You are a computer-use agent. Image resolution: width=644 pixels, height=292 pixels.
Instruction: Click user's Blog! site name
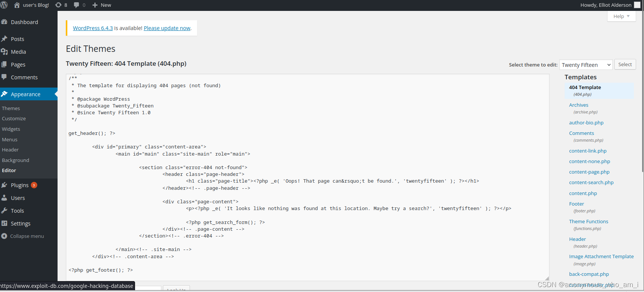tap(36, 5)
